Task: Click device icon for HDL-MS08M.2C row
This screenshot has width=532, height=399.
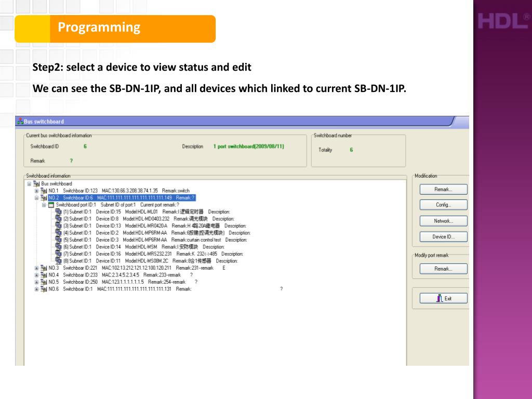Action: click(x=58, y=261)
